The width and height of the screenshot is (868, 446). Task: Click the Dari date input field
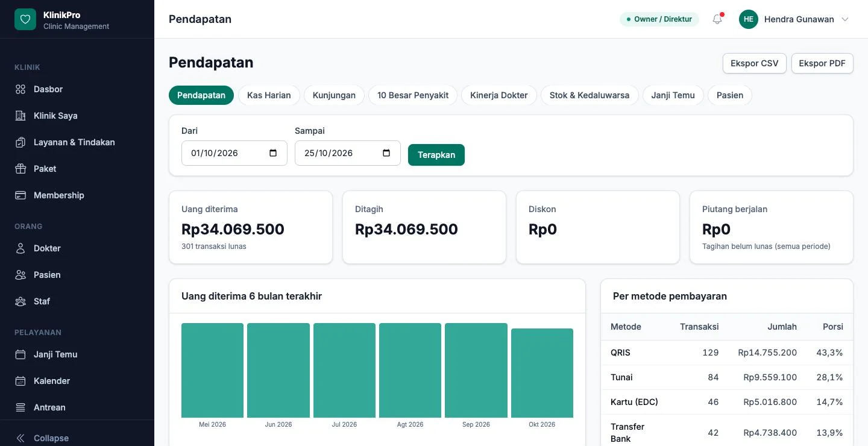[x=234, y=153]
